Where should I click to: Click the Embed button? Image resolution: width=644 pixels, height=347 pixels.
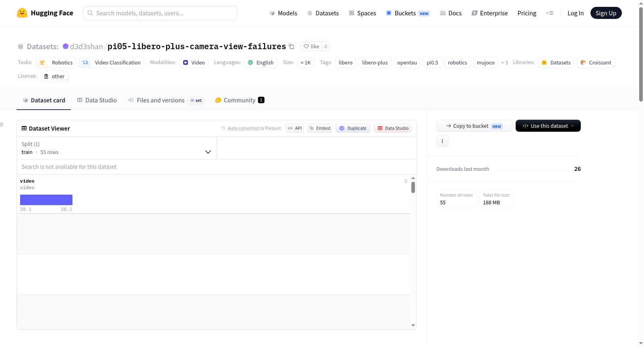pyautogui.click(x=320, y=128)
